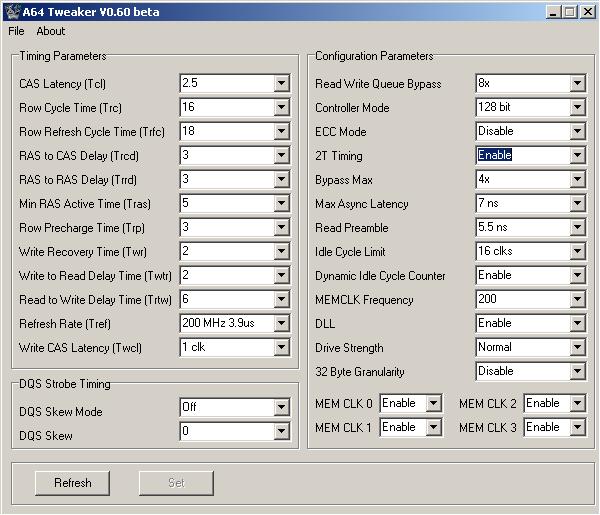Expand the 2T Timing dropdown

click(x=577, y=155)
